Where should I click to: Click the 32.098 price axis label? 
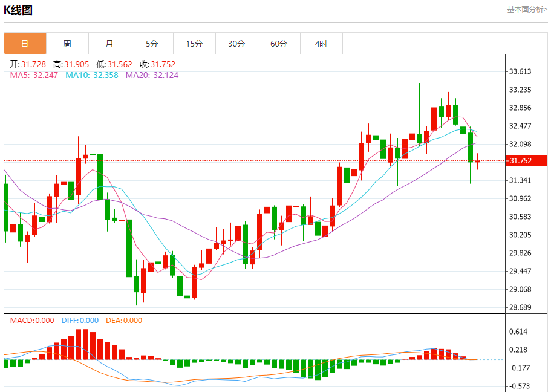[520, 144]
